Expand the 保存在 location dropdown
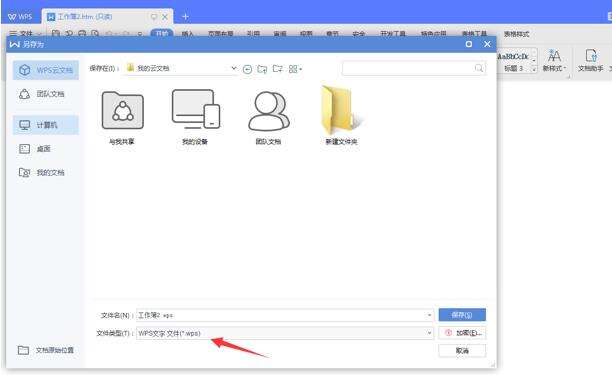 233,68
